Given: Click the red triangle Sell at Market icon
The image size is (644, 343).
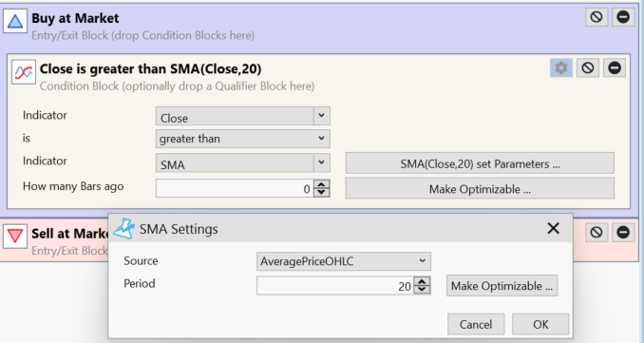Looking at the screenshot, I should pyautogui.click(x=15, y=237).
